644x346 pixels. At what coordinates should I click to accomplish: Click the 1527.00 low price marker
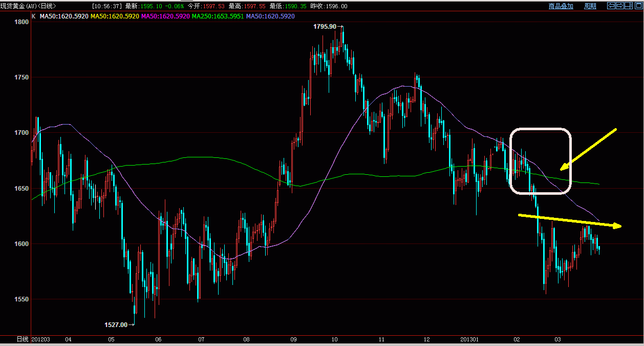click(116, 324)
